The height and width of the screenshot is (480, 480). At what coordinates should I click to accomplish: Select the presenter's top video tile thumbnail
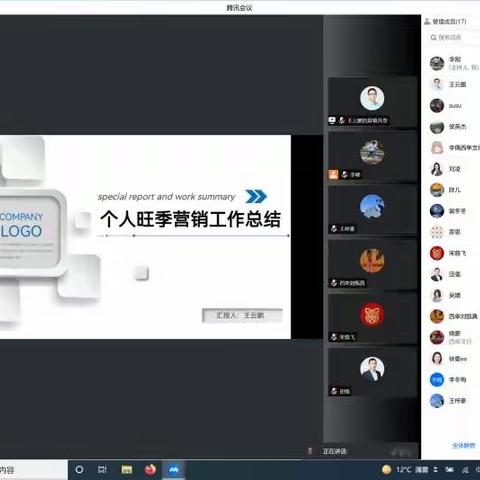[x=373, y=102]
